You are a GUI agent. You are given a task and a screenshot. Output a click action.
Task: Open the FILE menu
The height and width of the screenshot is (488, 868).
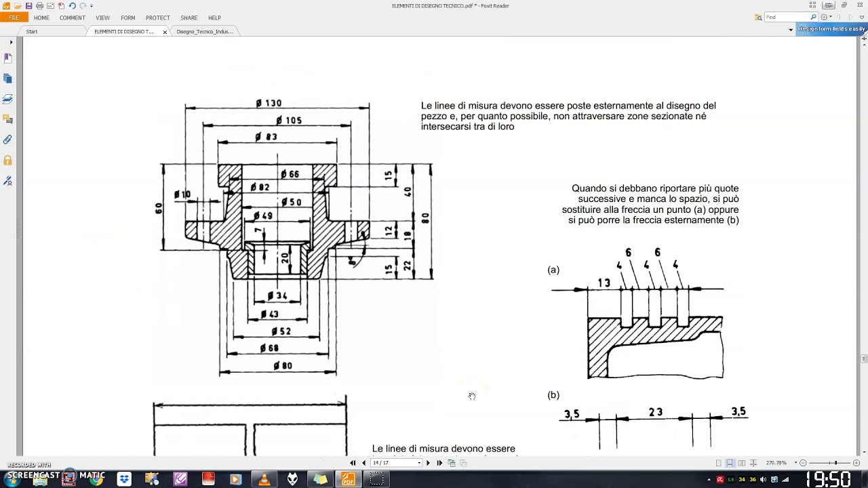[x=14, y=18]
